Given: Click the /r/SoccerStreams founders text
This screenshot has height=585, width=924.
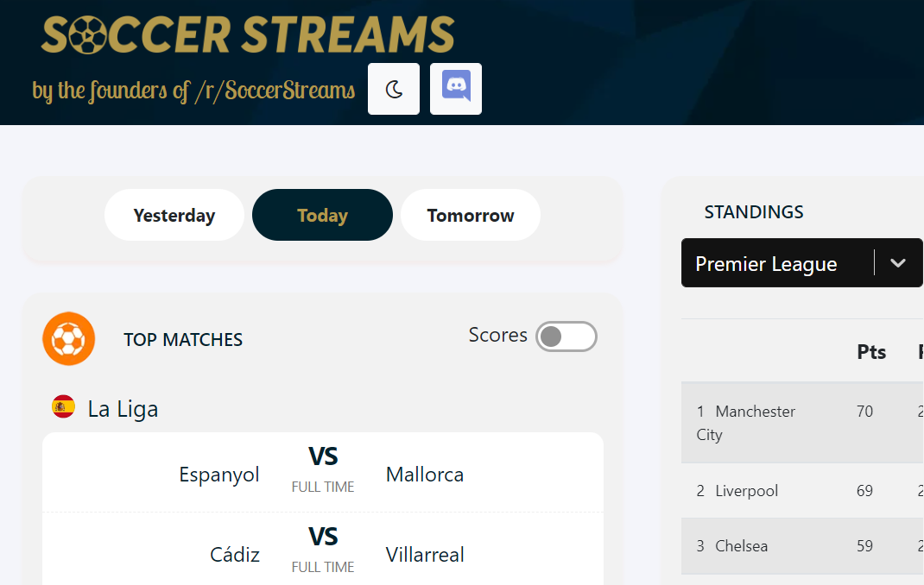Looking at the screenshot, I should [x=193, y=90].
